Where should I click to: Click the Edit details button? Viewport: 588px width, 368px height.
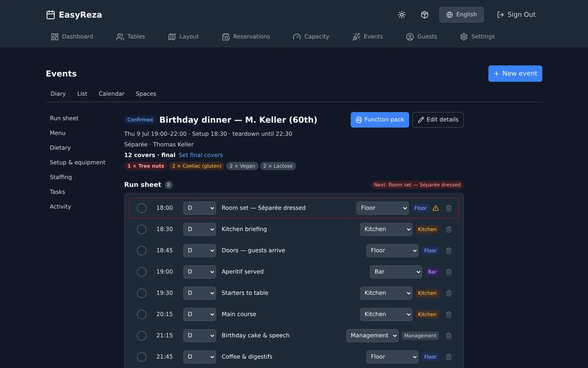point(438,120)
